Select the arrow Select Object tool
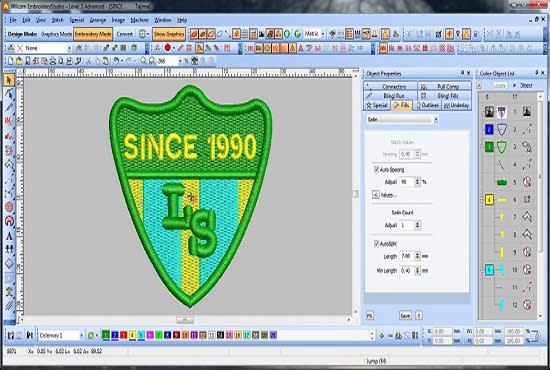550x370 pixels. pos(9,80)
